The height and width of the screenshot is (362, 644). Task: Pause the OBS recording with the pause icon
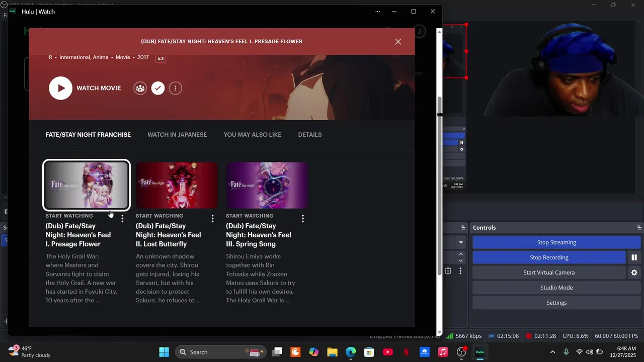pos(634,257)
